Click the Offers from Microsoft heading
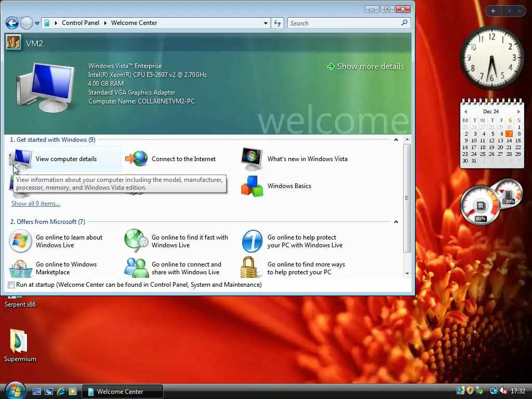This screenshot has width=532, height=399. click(47, 222)
